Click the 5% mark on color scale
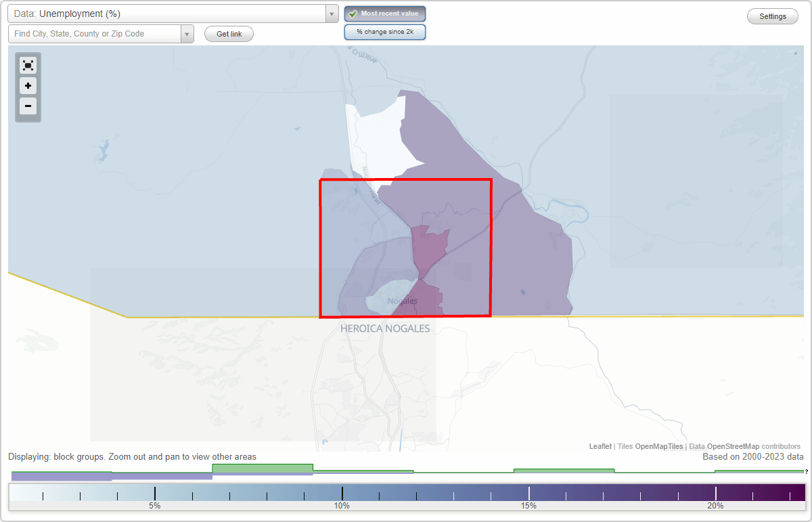The image size is (812, 522). tap(155, 506)
